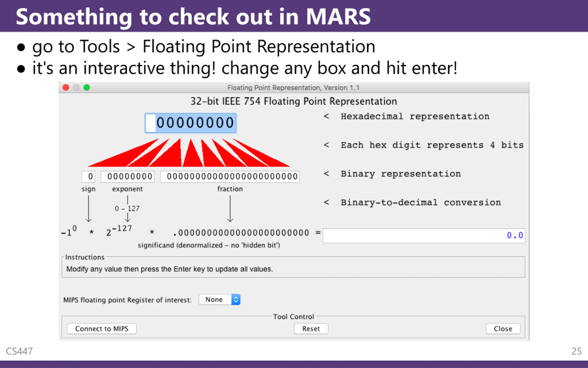This screenshot has width=588, height=368.
Task: Click the slide number 25
Action: 576,351
